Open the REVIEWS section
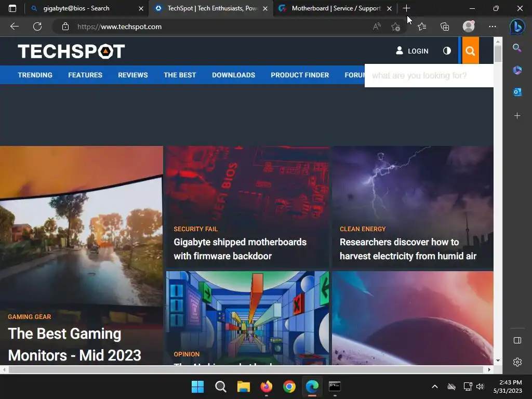The width and height of the screenshot is (532, 399). pyautogui.click(x=132, y=75)
